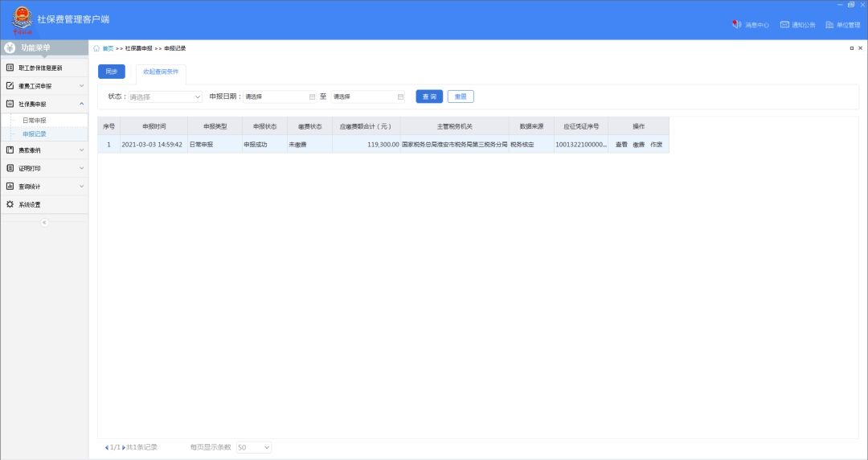Click calendar icon in start 申报日期 field

pos(312,97)
